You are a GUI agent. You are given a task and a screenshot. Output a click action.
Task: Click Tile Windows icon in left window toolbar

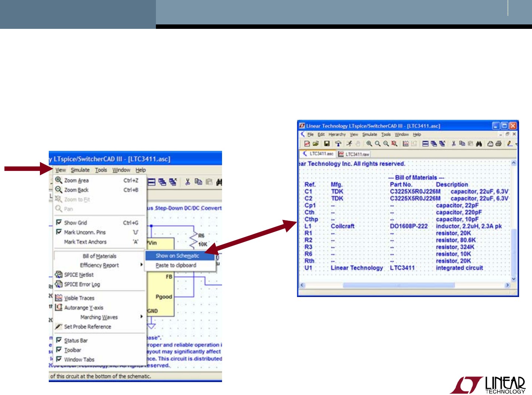tap(151, 182)
